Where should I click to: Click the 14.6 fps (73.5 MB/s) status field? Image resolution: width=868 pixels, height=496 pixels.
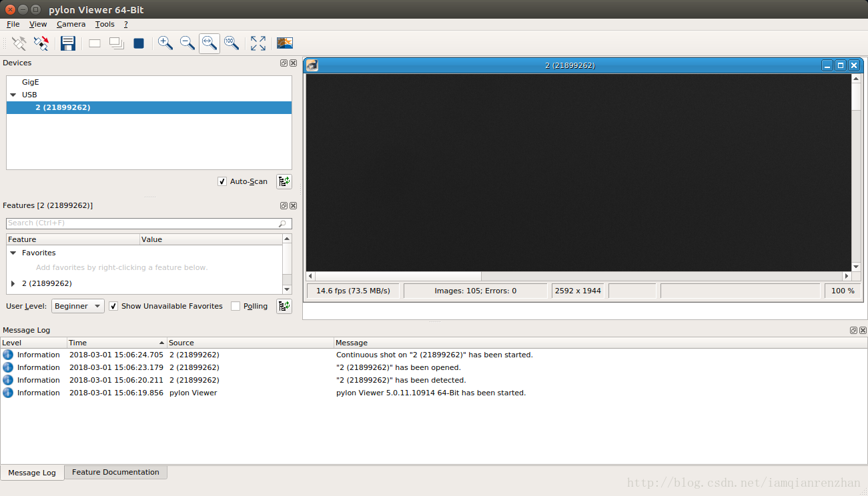353,291
